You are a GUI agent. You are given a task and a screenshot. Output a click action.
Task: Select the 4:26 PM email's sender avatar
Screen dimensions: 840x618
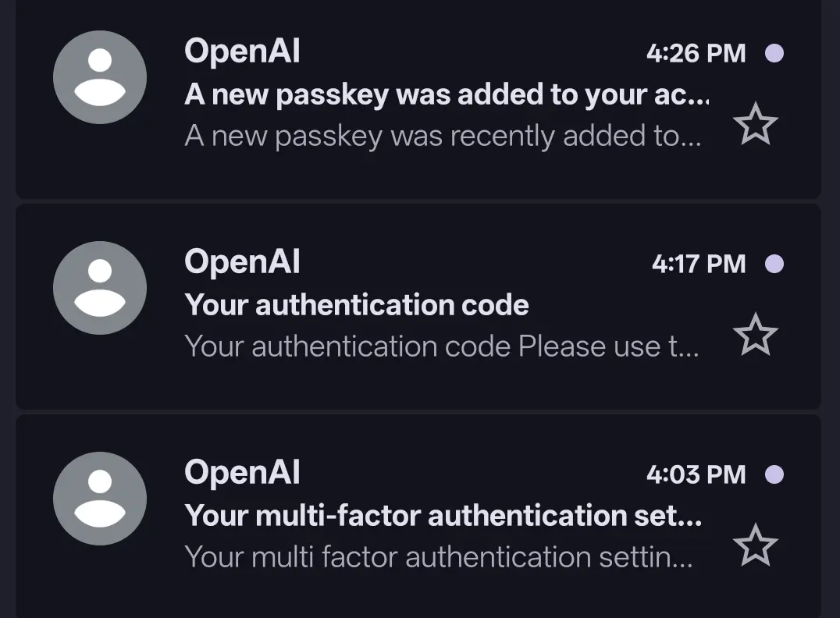coord(100,77)
